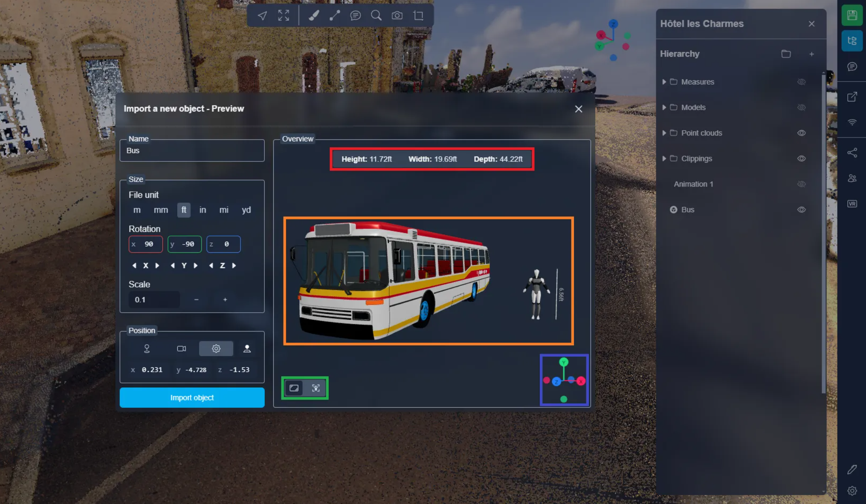Open VR mode from right sidebar
Image resolution: width=866 pixels, height=504 pixels.
pos(852,204)
